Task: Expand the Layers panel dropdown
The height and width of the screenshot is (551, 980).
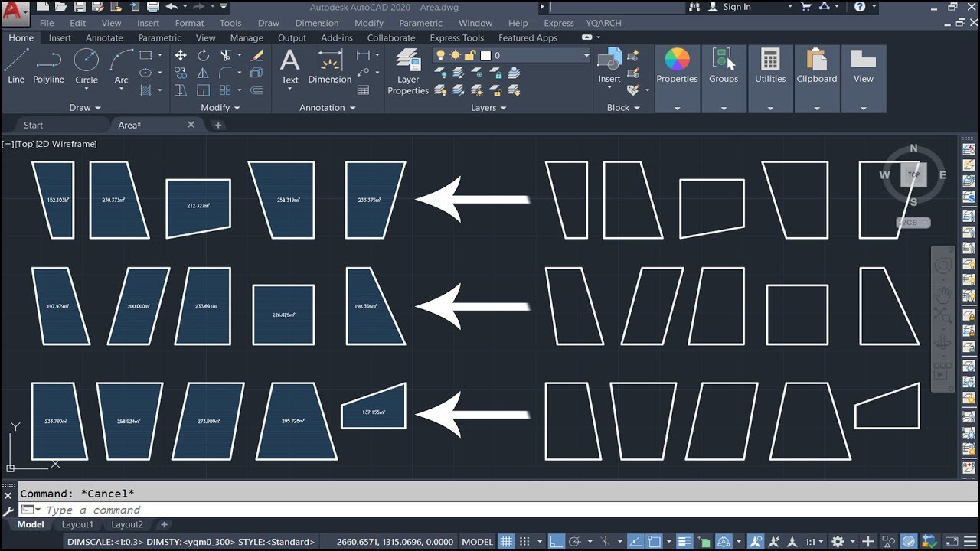Action: tap(488, 108)
